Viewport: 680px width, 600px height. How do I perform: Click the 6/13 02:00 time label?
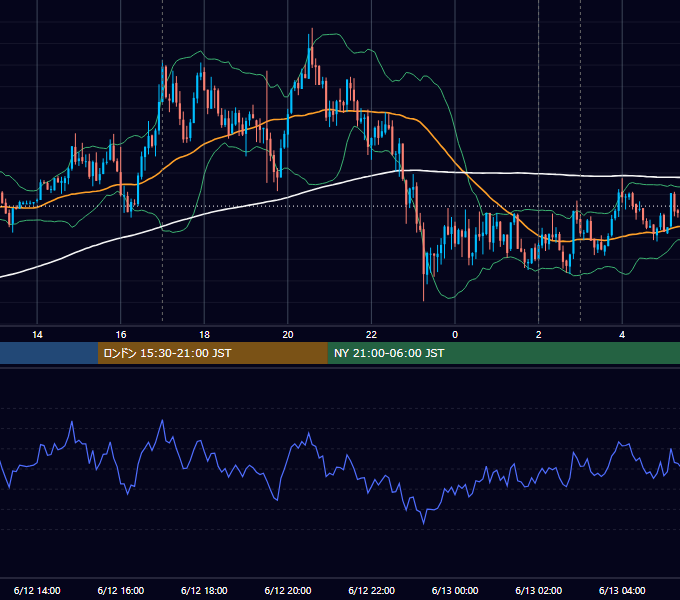tap(539, 590)
